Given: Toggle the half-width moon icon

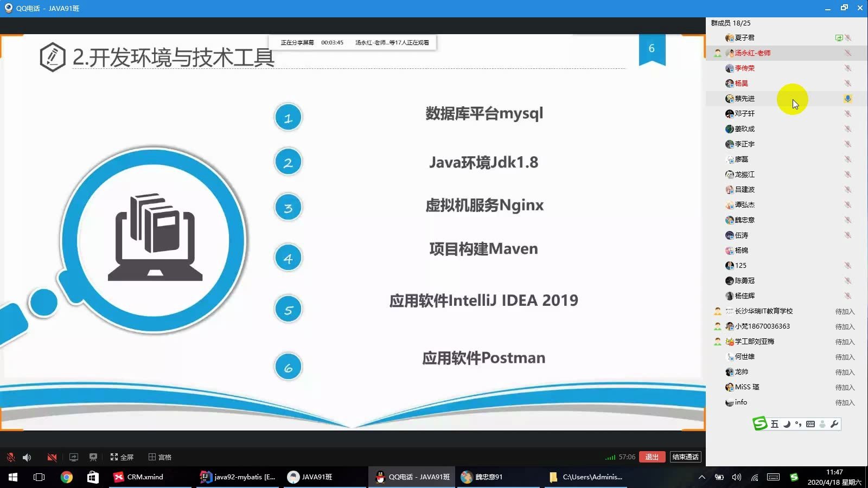Looking at the screenshot, I should point(787,424).
